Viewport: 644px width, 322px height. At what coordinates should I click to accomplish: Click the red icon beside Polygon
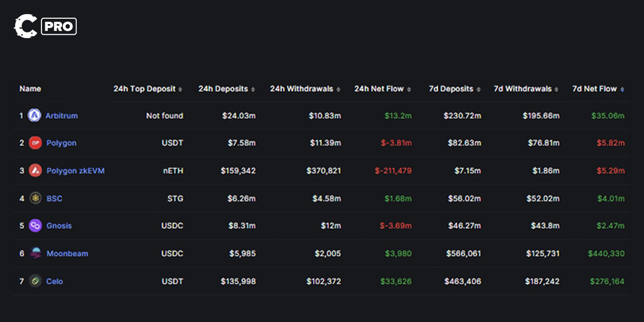[35, 143]
